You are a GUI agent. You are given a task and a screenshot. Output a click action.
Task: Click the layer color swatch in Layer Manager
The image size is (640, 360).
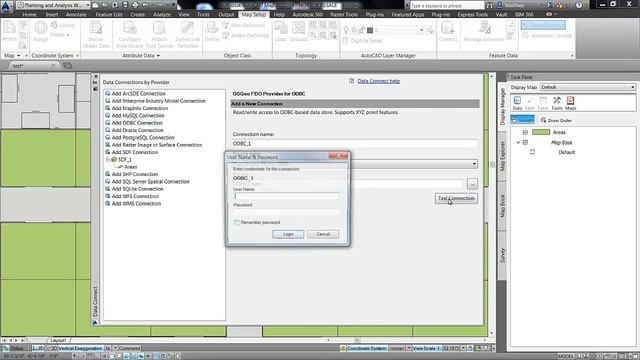click(370, 30)
